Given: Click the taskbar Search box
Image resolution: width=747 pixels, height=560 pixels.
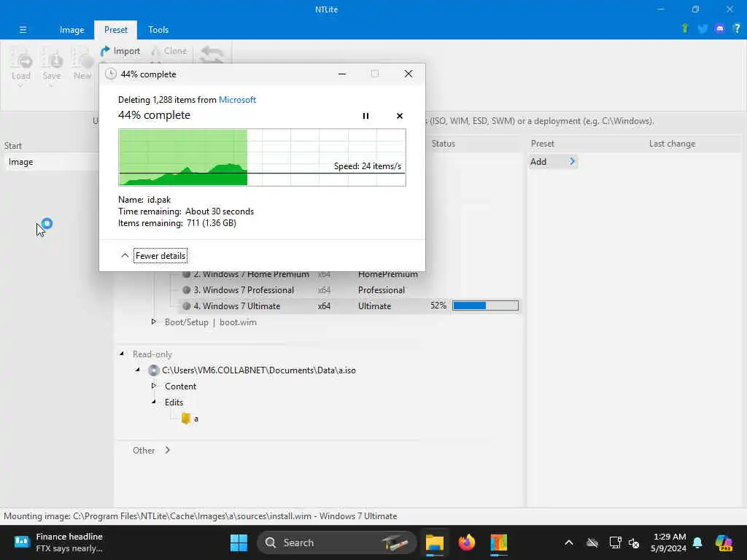Looking at the screenshot, I should point(337,542).
